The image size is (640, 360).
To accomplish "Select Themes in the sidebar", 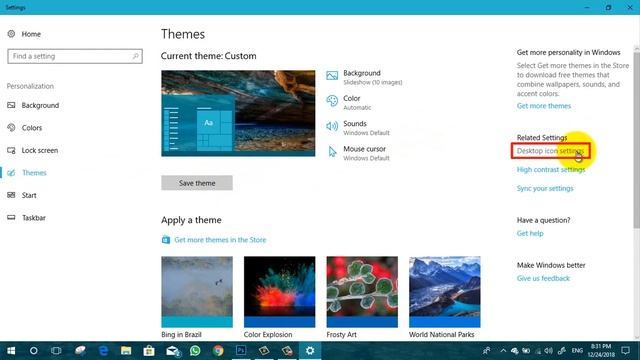I will [34, 173].
